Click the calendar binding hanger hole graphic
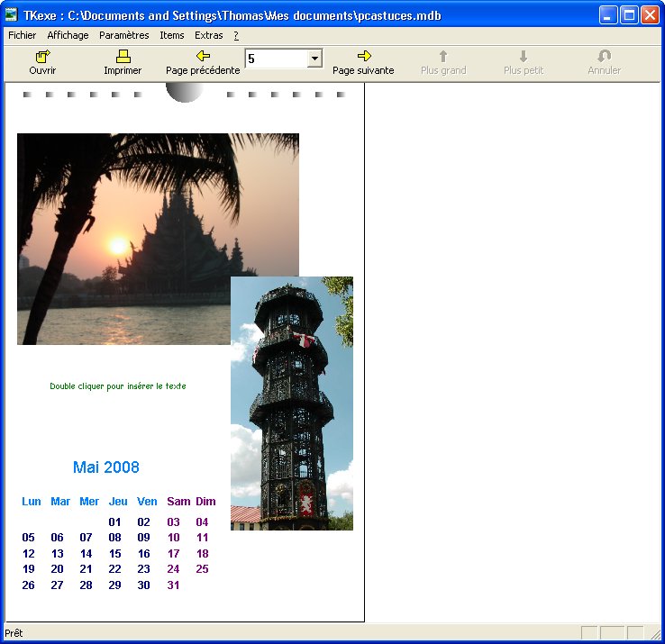665x644 pixels. pyautogui.click(x=185, y=93)
